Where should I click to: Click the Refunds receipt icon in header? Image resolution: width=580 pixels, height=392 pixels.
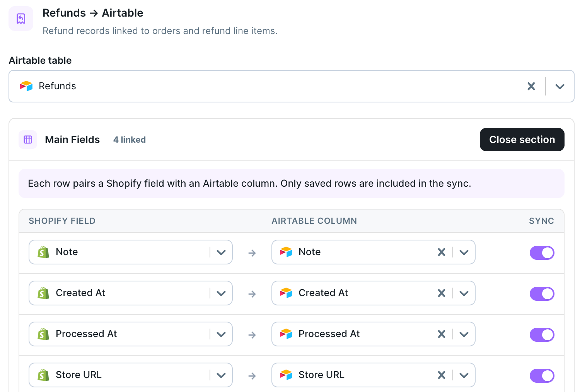(x=21, y=19)
